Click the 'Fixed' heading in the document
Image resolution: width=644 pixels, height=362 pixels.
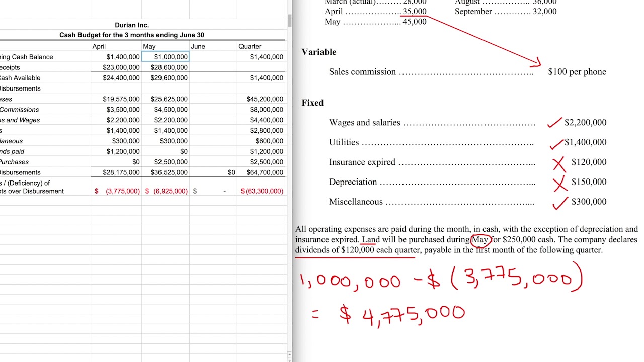pyautogui.click(x=312, y=103)
